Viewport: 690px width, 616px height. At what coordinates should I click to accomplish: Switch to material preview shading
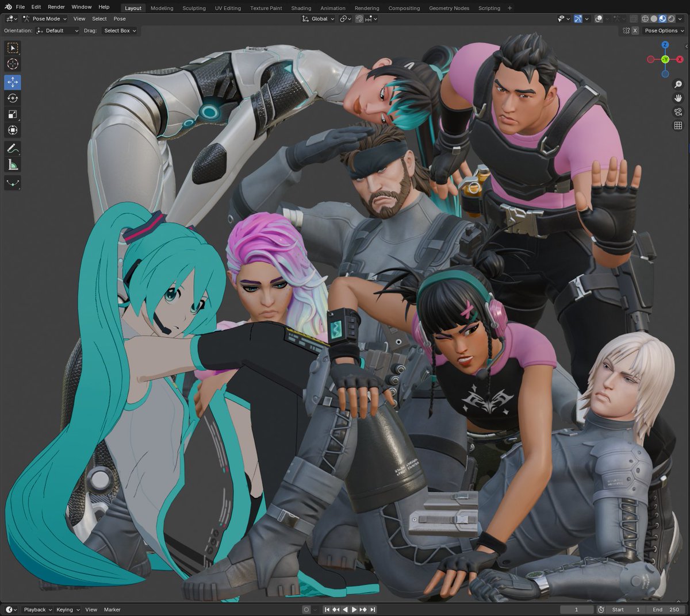pos(662,18)
